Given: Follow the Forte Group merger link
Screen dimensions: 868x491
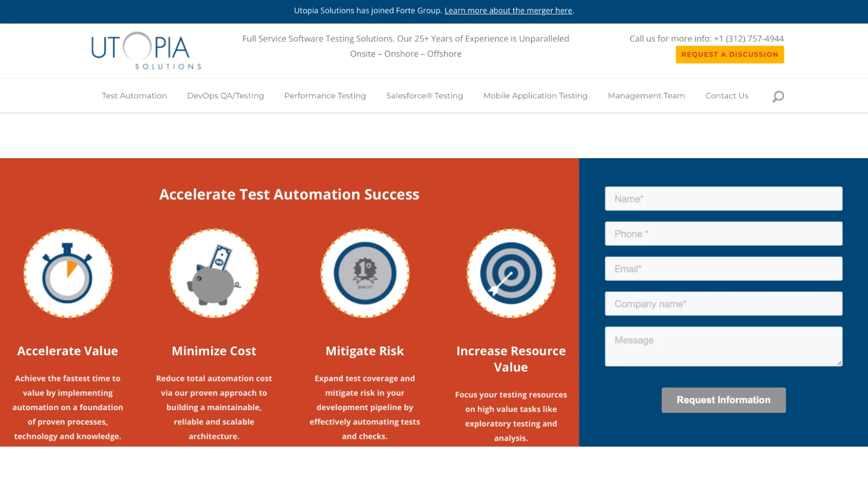Looking at the screenshot, I should [x=508, y=10].
